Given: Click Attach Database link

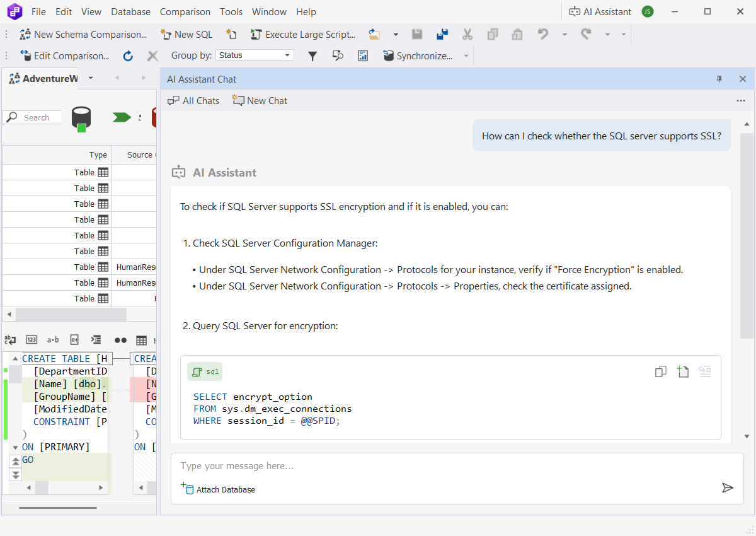Looking at the screenshot, I should [x=218, y=489].
